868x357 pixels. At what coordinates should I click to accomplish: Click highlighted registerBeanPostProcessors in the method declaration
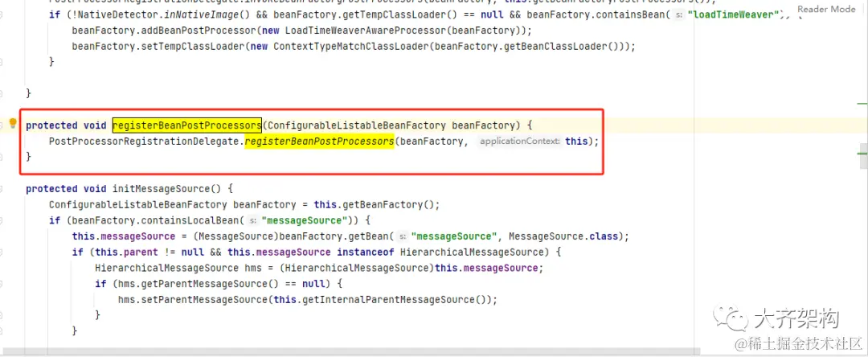pos(187,125)
